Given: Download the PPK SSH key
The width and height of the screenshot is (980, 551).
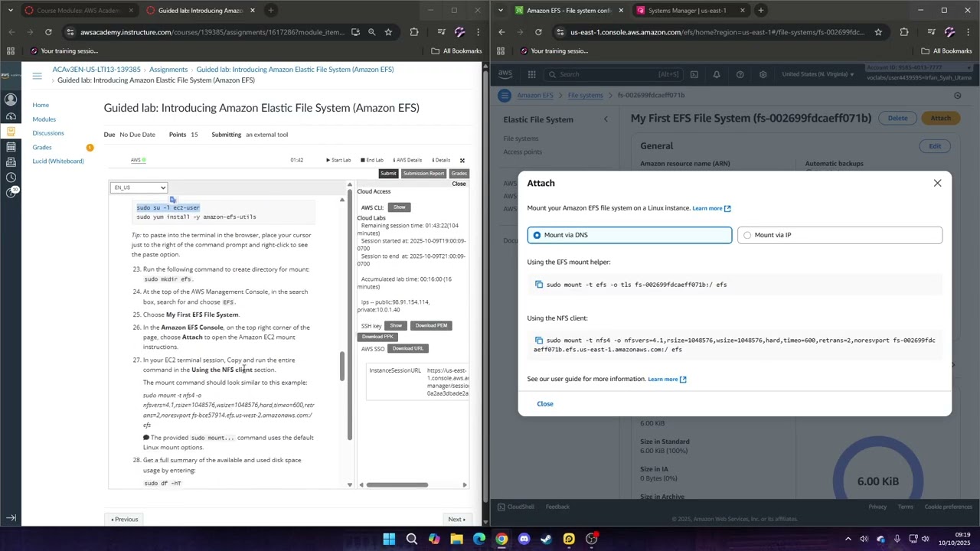Looking at the screenshot, I should [377, 337].
